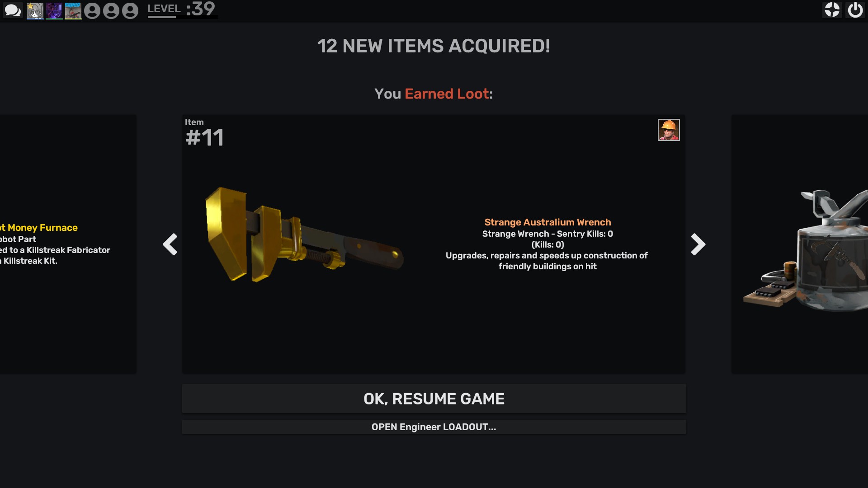This screenshot has height=488, width=868.
Task: Click the Level 39 progress bar
Action: click(183, 17)
